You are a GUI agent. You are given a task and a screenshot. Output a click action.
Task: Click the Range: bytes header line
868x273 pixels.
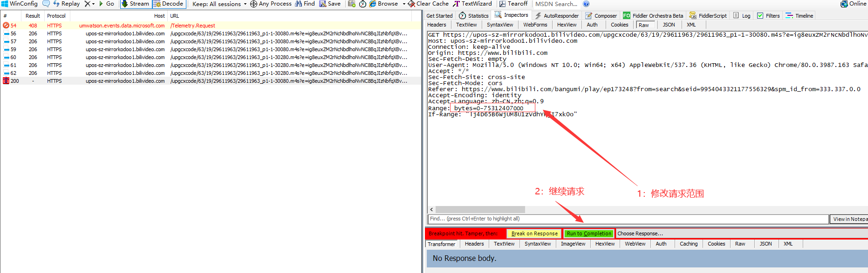point(476,108)
